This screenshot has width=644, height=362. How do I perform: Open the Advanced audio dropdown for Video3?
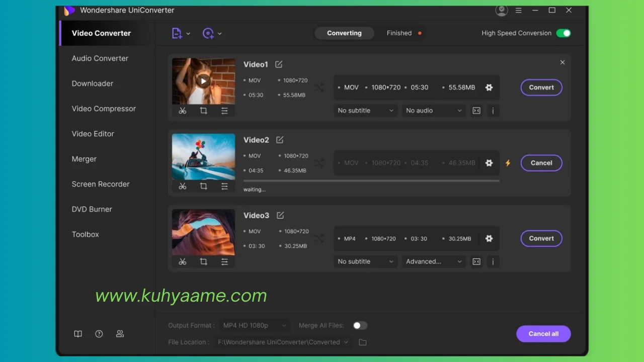point(434,261)
